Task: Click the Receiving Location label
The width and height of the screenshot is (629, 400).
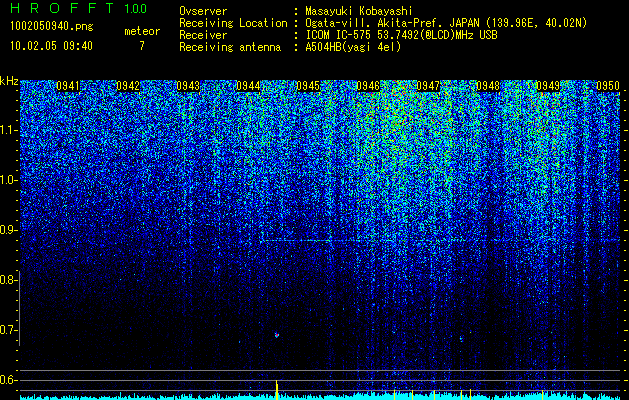Action: coord(233,23)
